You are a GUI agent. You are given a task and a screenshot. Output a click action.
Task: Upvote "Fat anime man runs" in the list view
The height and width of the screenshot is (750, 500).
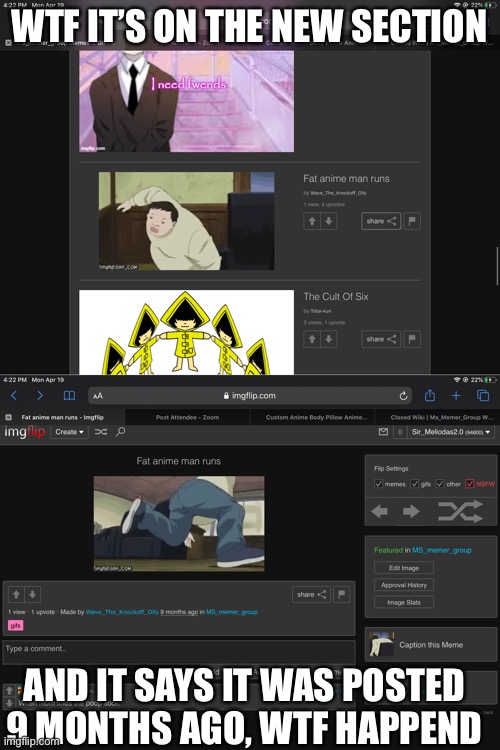click(312, 221)
